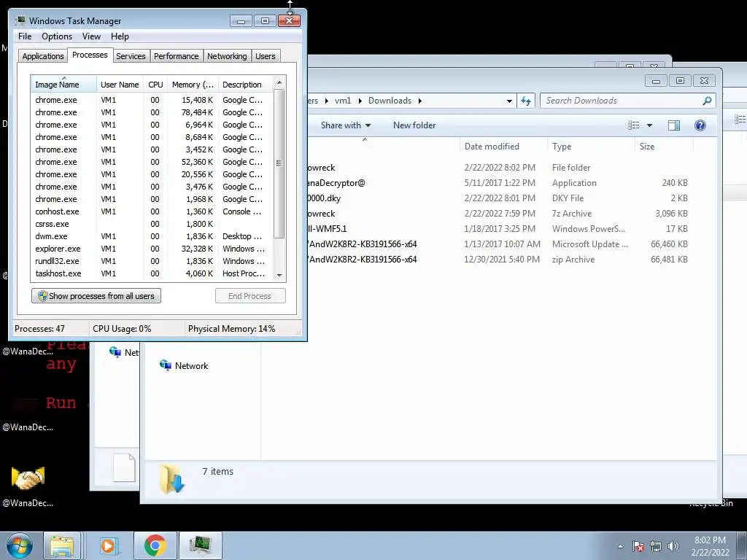The image size is (747, 560).
Task: Sort processes by User Name column
Action: (120, 85)
